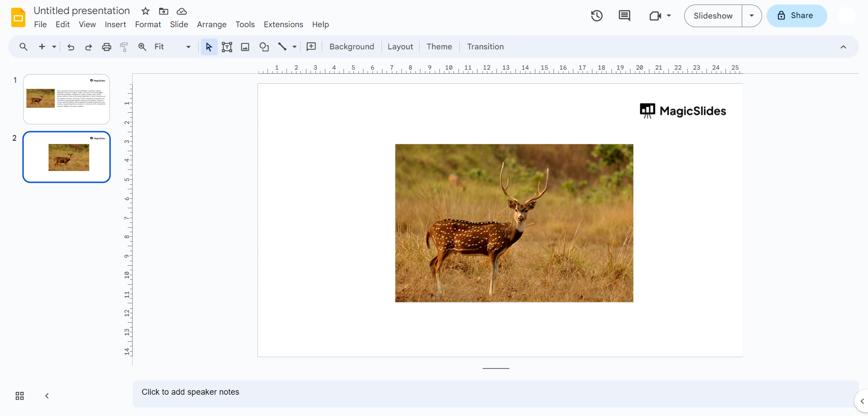Toggle grid view at bottom left
Image resolution: width=868 pixels, height=416 pixels.
pos(19,396)
